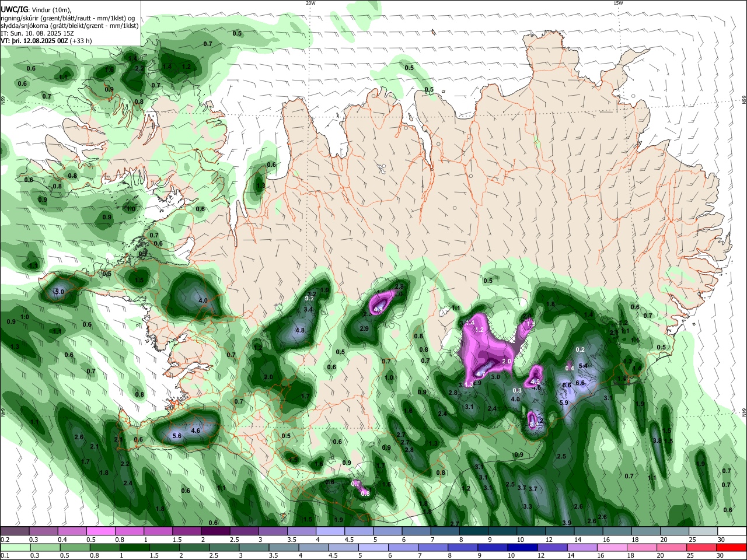Click the '3.3' precipitation value on the map
The width and height of the screenshot is (747, 560).
[x=528, y=506]
